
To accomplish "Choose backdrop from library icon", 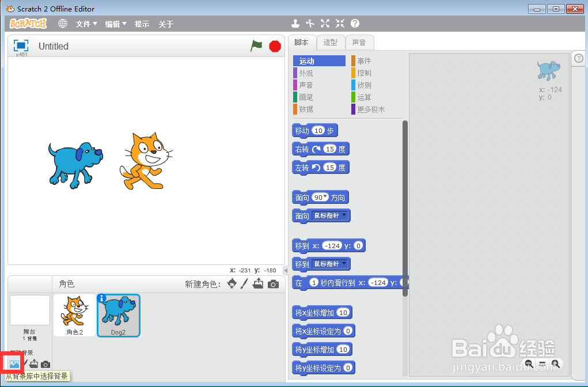I will coord(14,364).
